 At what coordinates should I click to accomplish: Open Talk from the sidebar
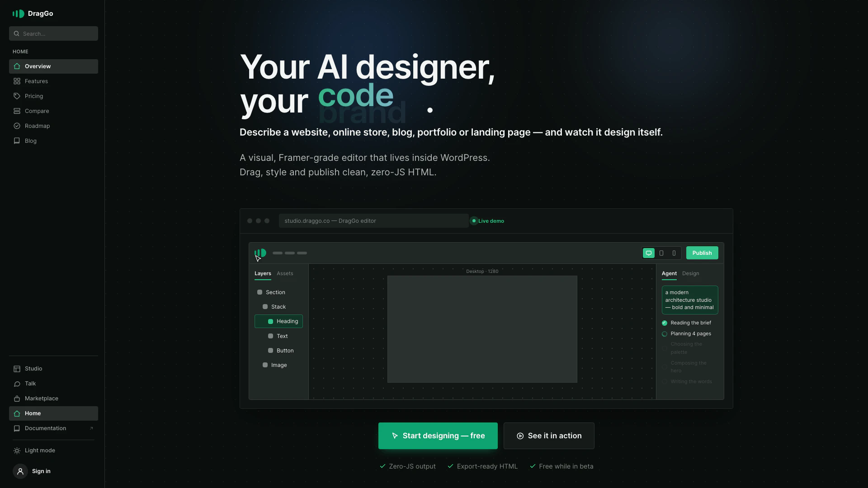pyautogui.click(x=53, y=384)
